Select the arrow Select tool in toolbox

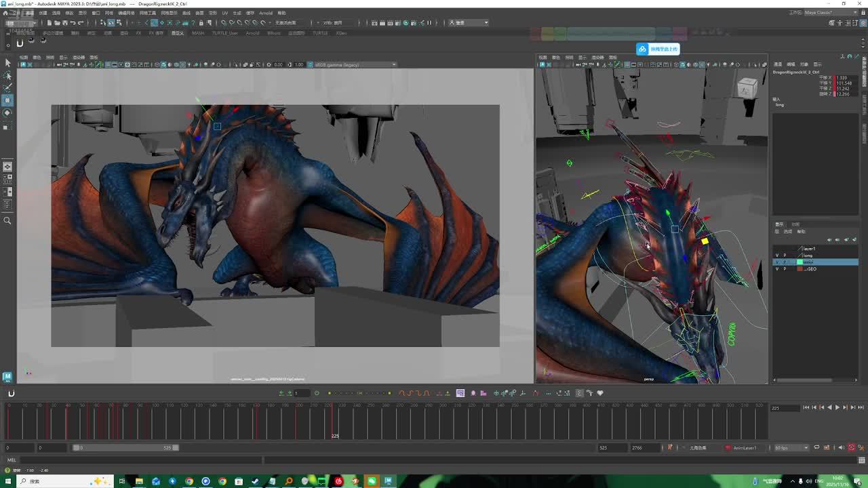[x=7, y=63]
